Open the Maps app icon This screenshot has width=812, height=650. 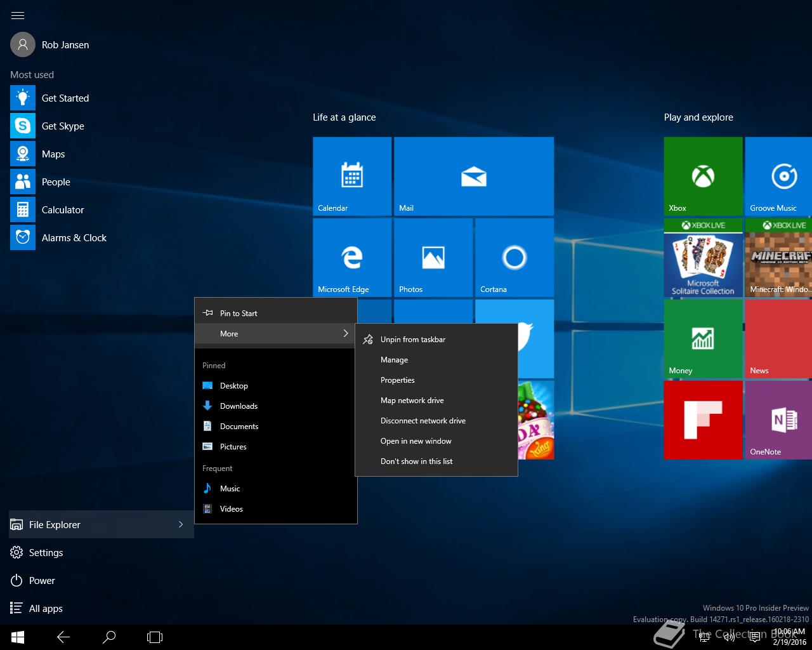pyautogui.click(x=23, y=154)
